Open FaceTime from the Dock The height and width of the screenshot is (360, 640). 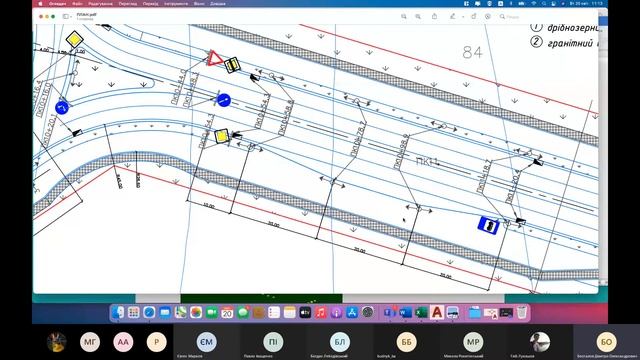(x=211, y=313)
